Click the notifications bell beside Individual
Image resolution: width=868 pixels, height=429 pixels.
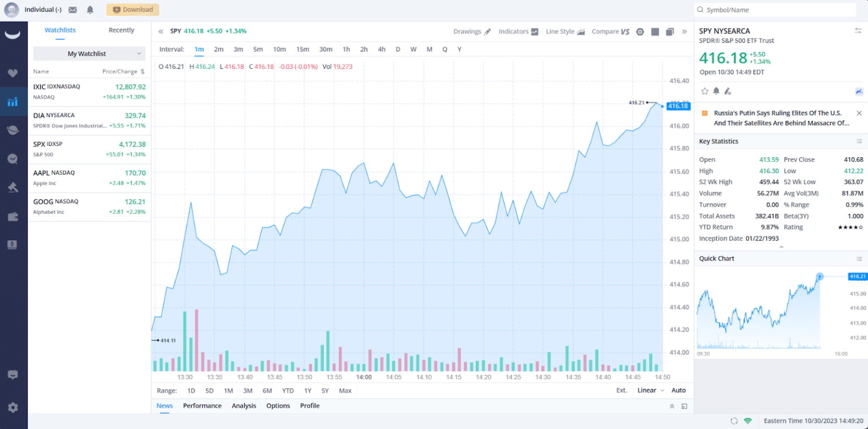pyautogui.click(x=90, y=10)
